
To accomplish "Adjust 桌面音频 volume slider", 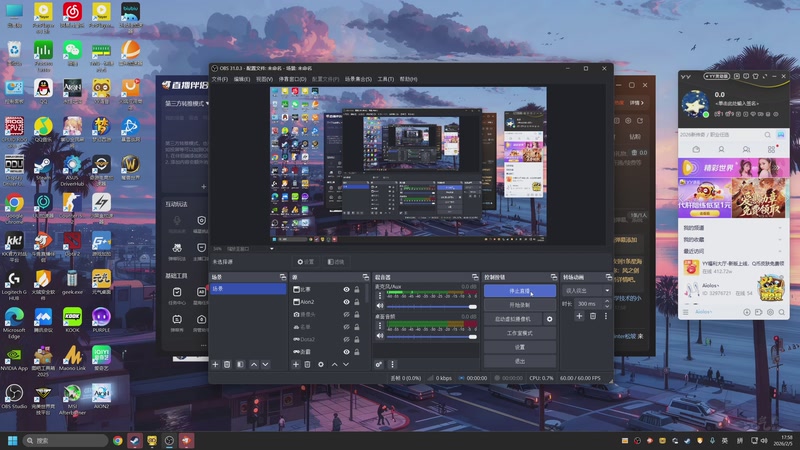I will coord(431,336).
